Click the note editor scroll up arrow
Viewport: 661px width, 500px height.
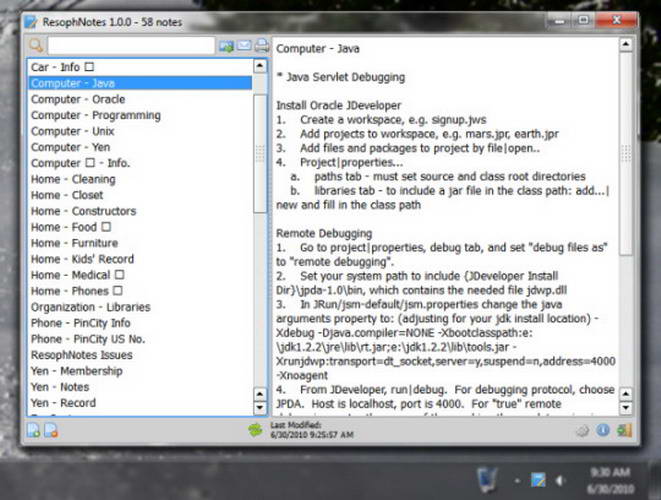pyautogui.click(x=626, y=44)
